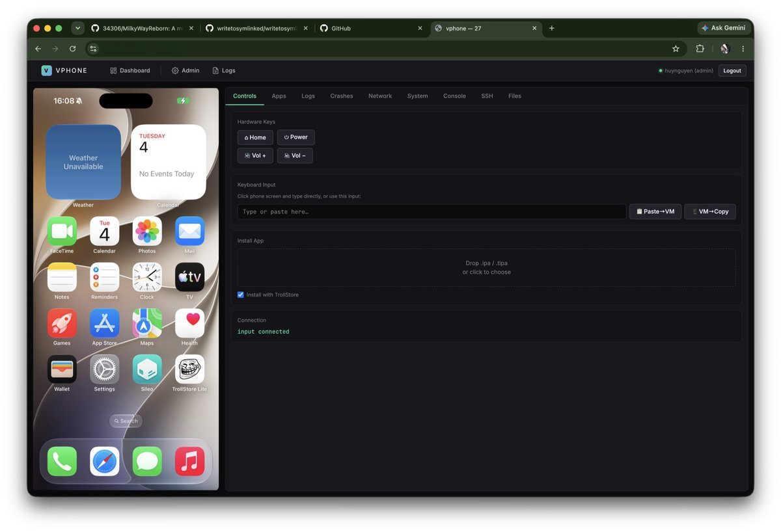Click the Ask Gemini button
This screenshot has width=781, height=532.
click(723, 28)
